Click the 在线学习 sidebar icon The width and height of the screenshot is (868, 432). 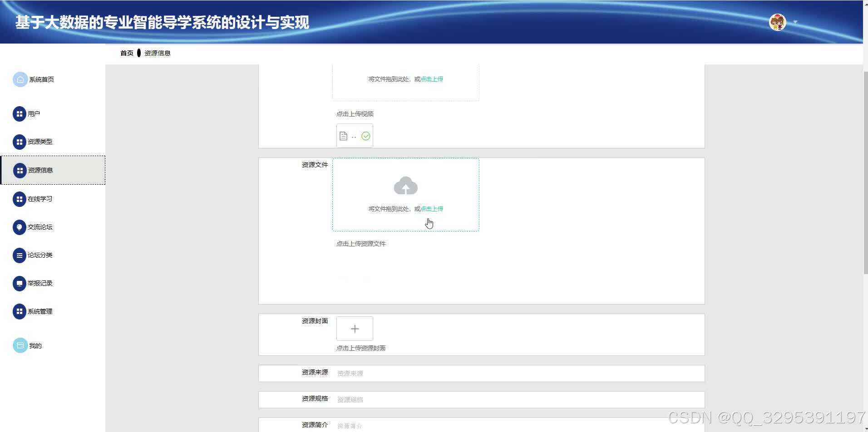(20, 199)
